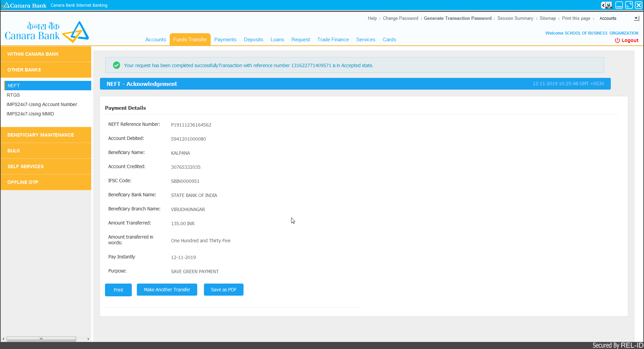Click the success message with reference number
Viewport: 644px width, 349px height.
click(x=249, y=65)
